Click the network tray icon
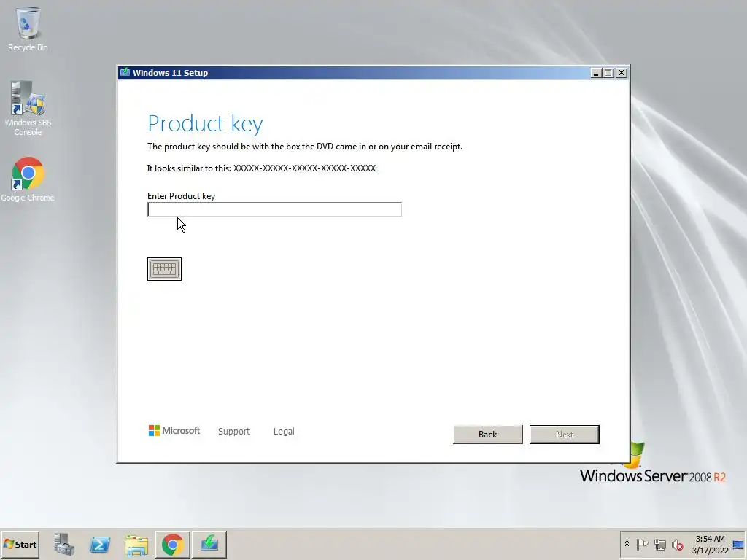Viewport: 747px width, 560px height. 659,544
